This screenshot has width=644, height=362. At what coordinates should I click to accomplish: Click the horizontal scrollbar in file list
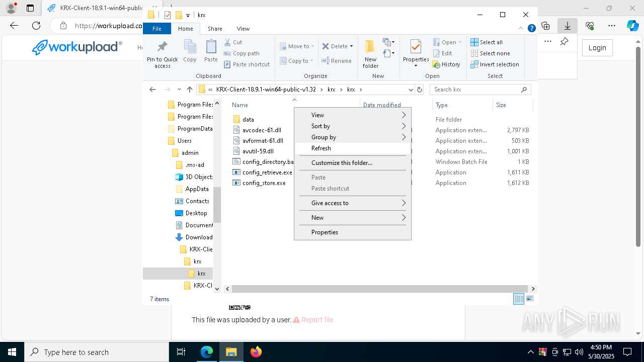tap(380, 289)
